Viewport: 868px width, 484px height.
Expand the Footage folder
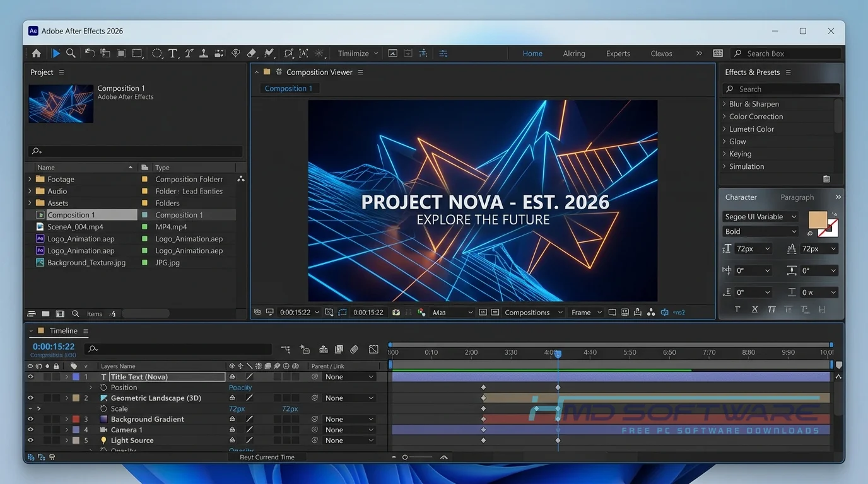point(30,180)
